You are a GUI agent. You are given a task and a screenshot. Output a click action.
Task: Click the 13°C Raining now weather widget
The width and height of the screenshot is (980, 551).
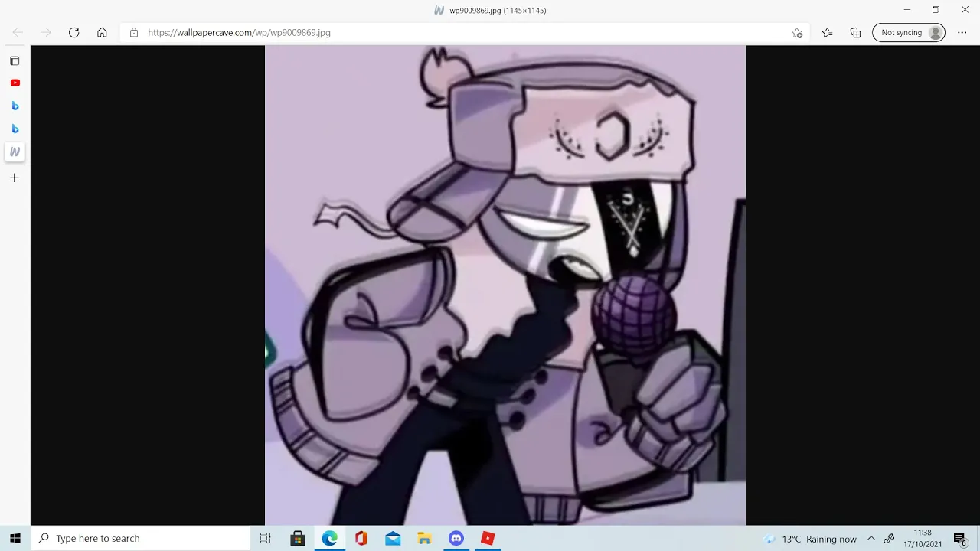point(811,539)
